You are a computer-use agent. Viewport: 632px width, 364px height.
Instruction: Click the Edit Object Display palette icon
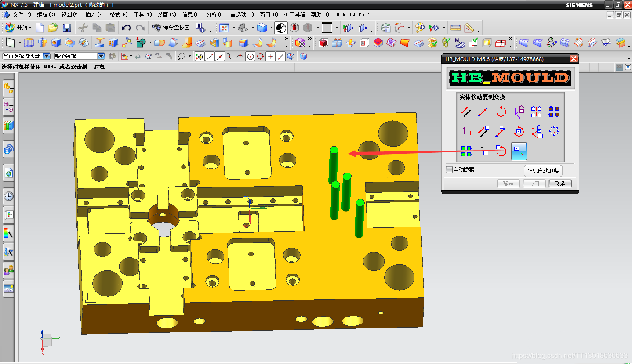[420, 28]
